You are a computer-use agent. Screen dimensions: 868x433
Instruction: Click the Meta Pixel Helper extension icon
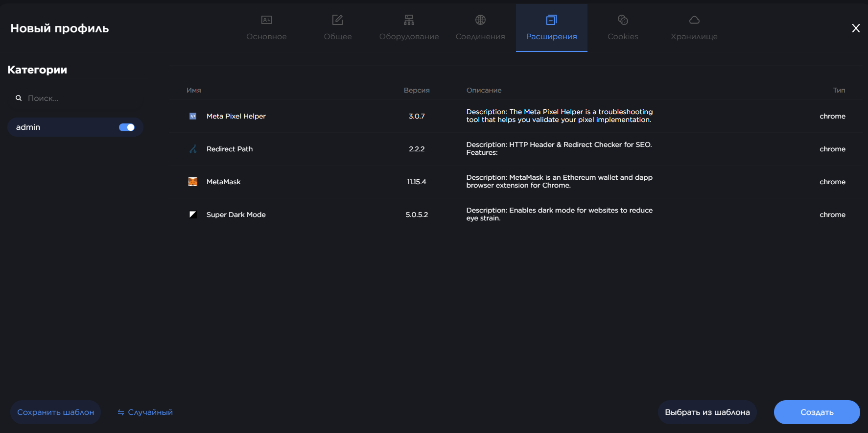point(193,116)
